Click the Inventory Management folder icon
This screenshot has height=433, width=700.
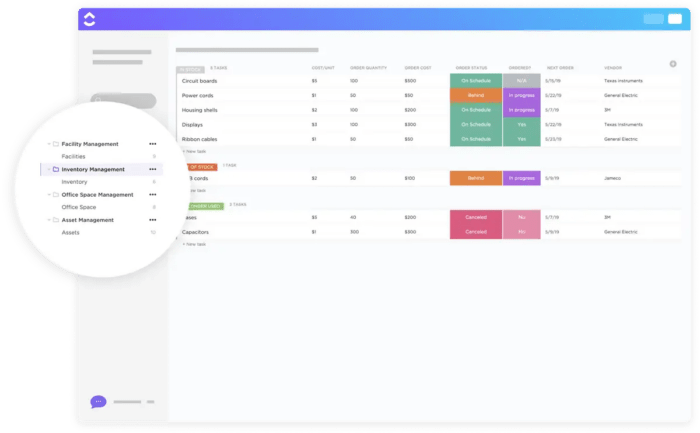pos(56,170)
